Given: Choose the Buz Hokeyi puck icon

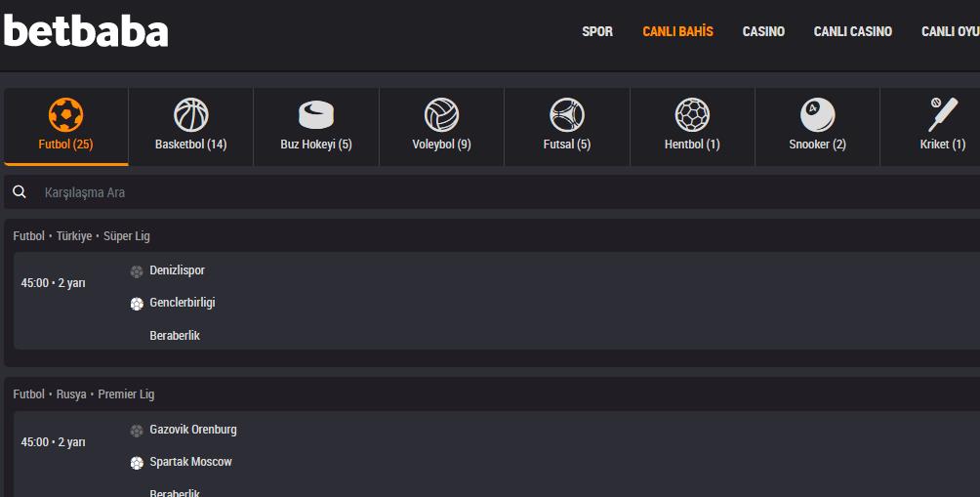Looking at the screenshot, I should coord(316,115).
